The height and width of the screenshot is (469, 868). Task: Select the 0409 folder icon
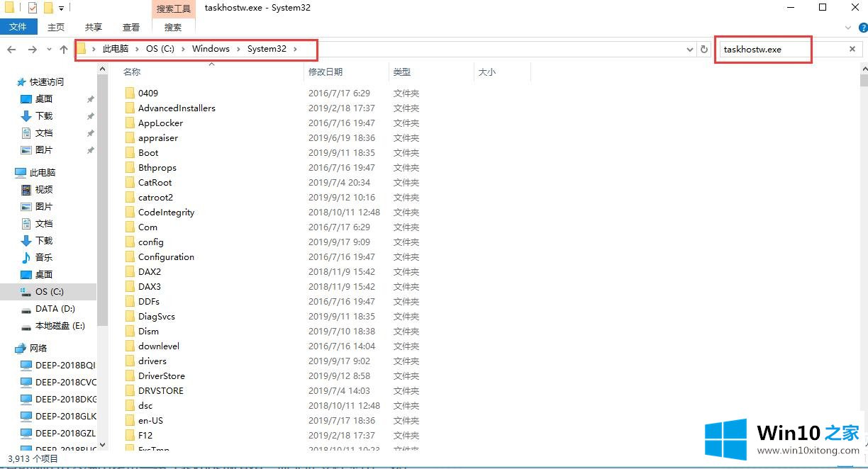130,94
